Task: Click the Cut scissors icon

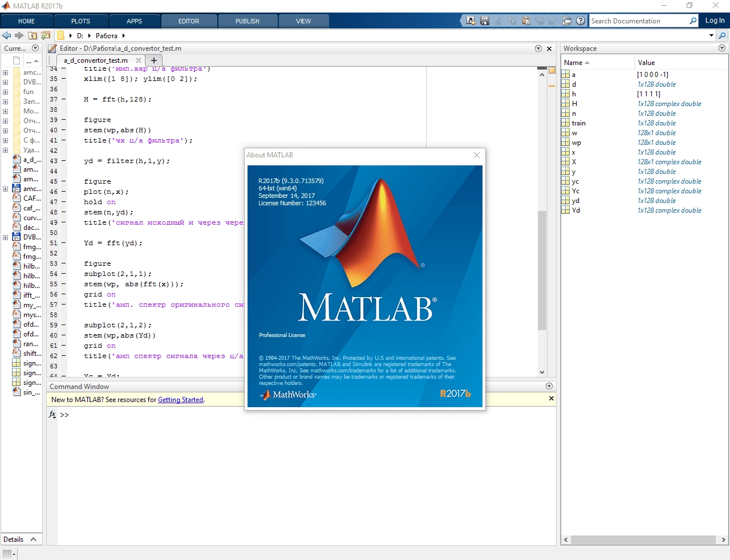Action: [x=498, y=21]
